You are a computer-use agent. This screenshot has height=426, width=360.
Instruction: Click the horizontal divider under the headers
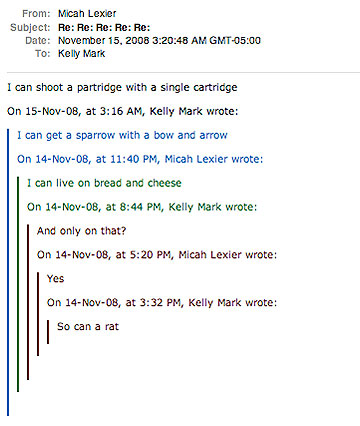point(183,72)
